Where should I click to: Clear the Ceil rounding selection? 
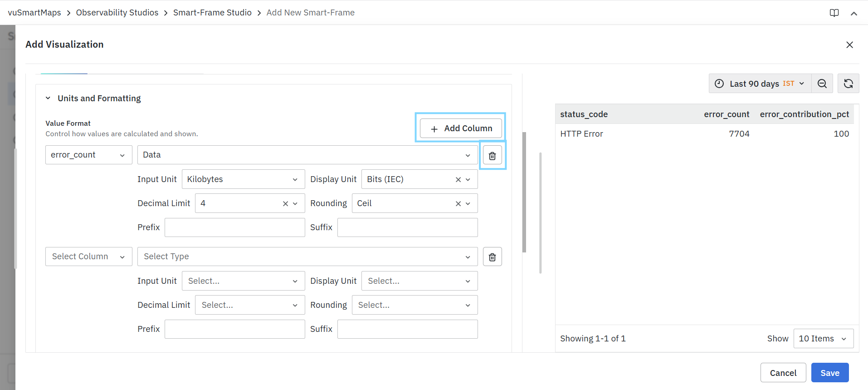pyautogui.click(x=458, y=203)
